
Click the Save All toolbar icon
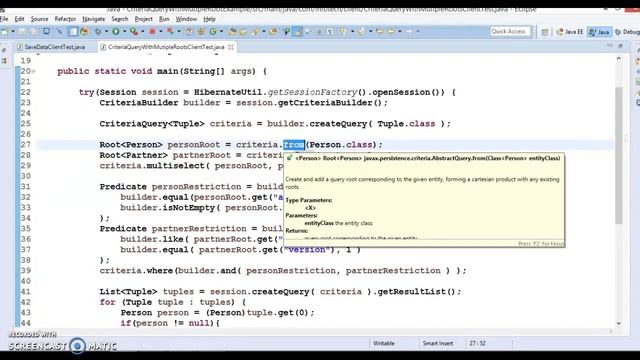pyautogui.click(x=33, y=31)
